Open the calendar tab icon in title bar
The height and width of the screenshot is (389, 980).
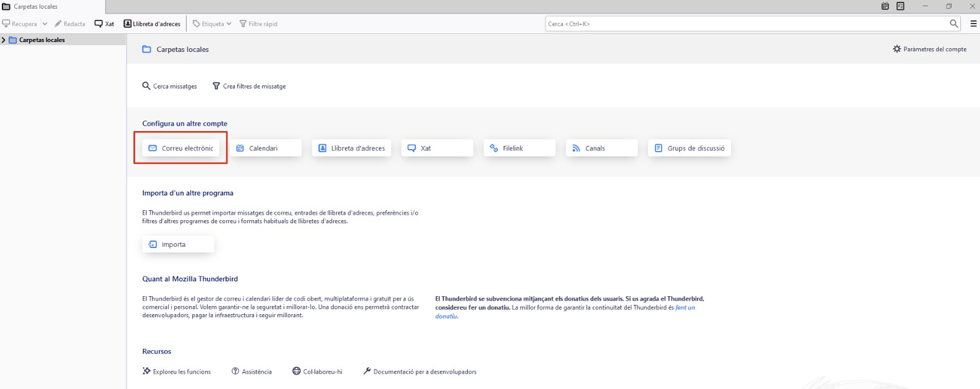coord(885,6)
